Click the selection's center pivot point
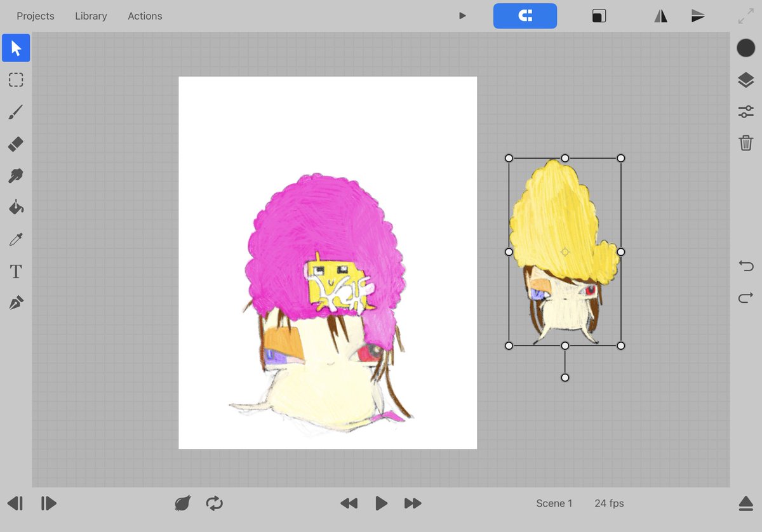The image size is (762, 532). 565,252
